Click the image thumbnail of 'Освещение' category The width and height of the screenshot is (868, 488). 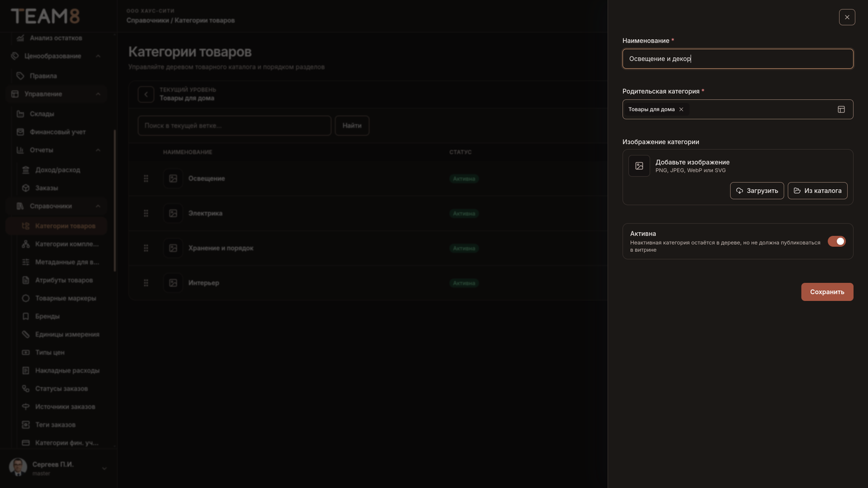(173, 179)
